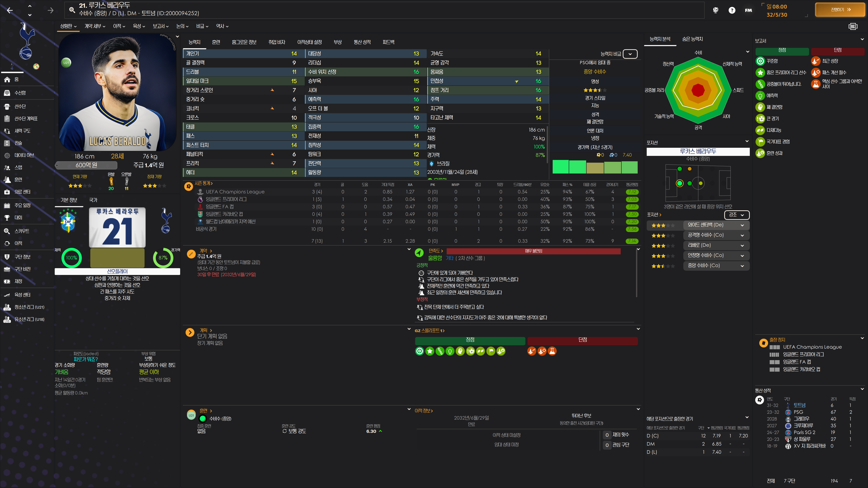Screen dimensions: 868x488
Task: Click the FM logo icon
Action: [x=748, y=10]
